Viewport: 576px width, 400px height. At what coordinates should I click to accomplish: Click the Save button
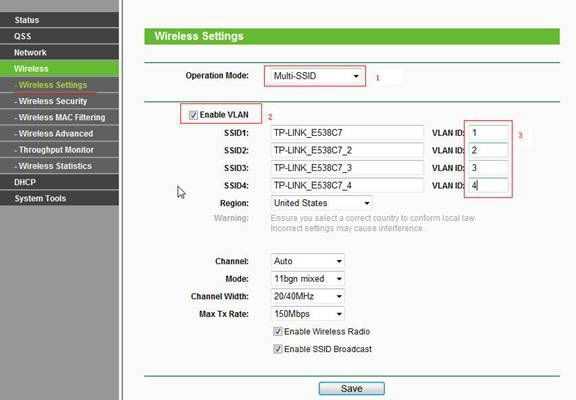[x=352, y=389]
